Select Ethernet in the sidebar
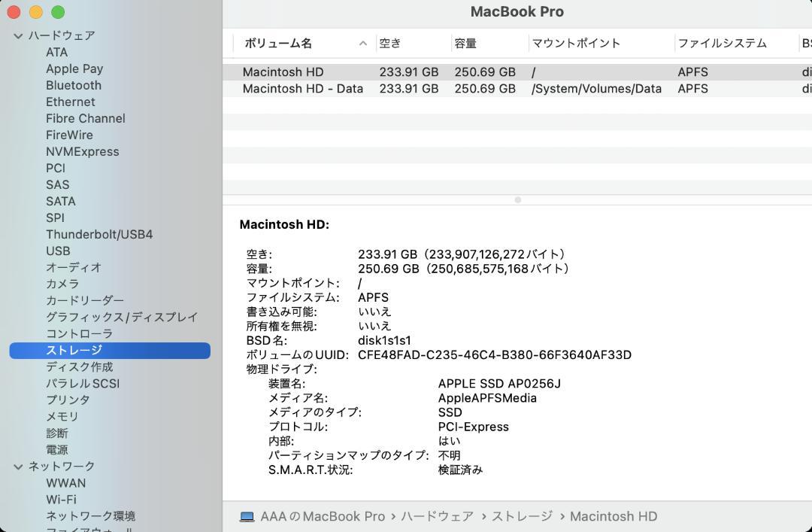Viewport: 812px width, 532px height. [71, 102]
